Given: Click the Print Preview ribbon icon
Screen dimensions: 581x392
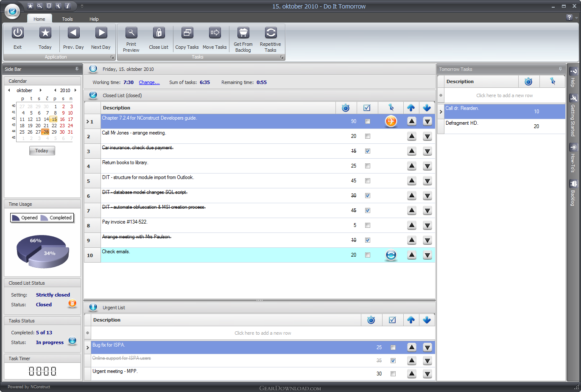Looking at the screenshot, I should point(131,33).
